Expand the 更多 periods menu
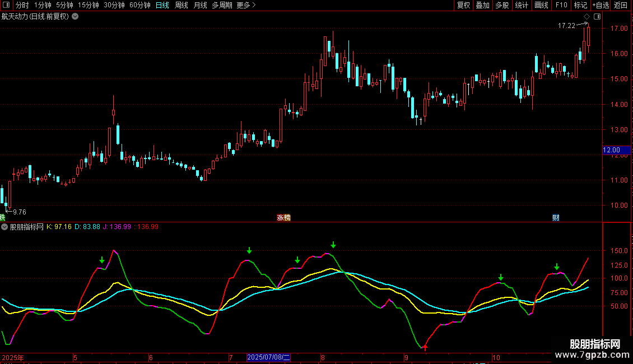This screenshot has width=633, height=364. pyautogui.click(x=246, y=5)
